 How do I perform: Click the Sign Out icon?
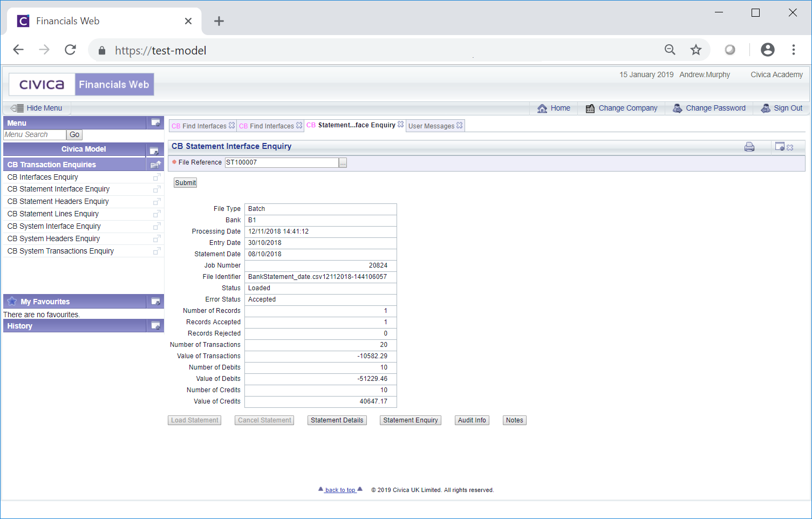pos(766,108)
